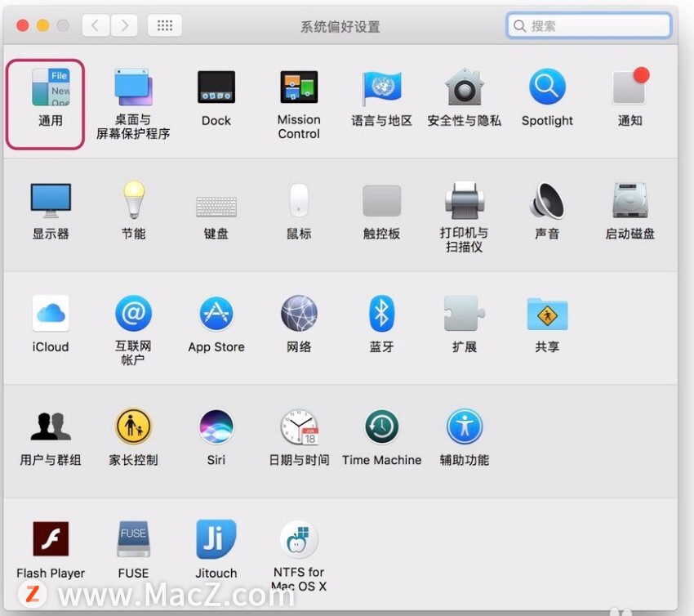The image size is (694, 616).
Task: Focus the 搜索 search field
Action: click(589, 25)
